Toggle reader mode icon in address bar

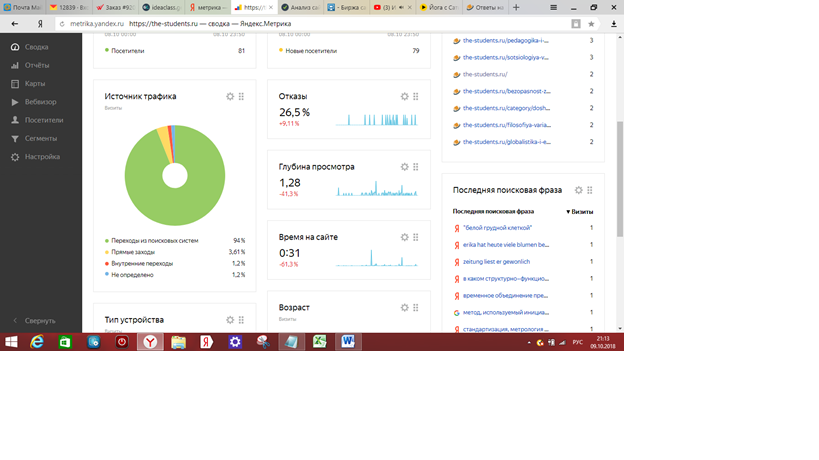[576, 24]
